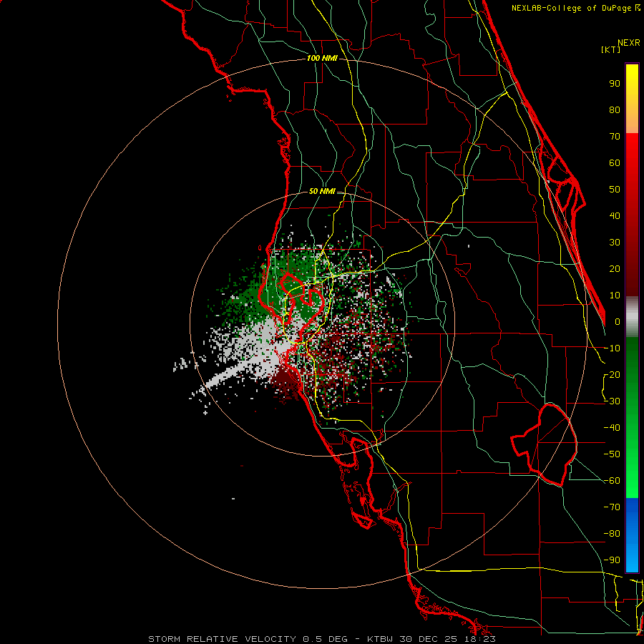Click the -80 scale value
Screen dimensions: 644x644
tap(612, 534)
